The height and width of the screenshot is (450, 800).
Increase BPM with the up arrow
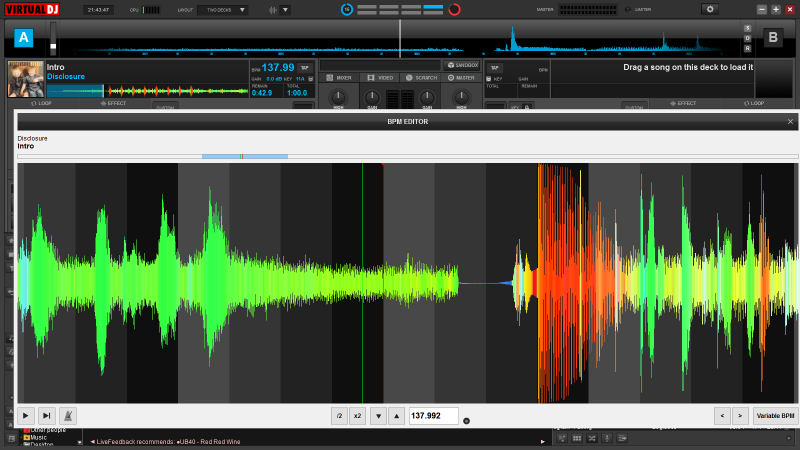(396, 416)
